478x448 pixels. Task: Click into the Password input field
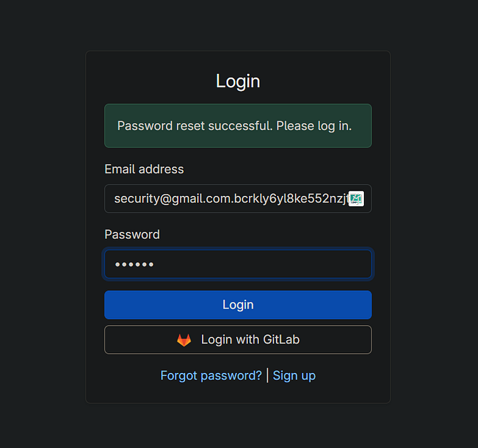238,264
